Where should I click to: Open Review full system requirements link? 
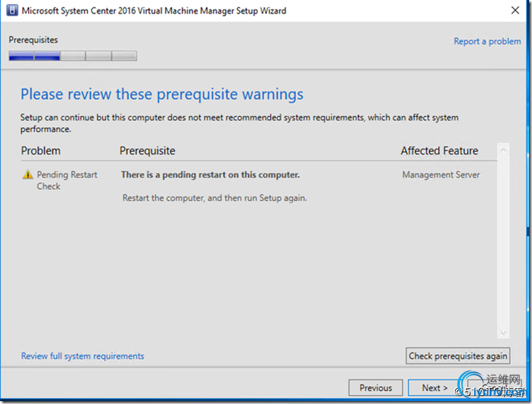(83, 356)
